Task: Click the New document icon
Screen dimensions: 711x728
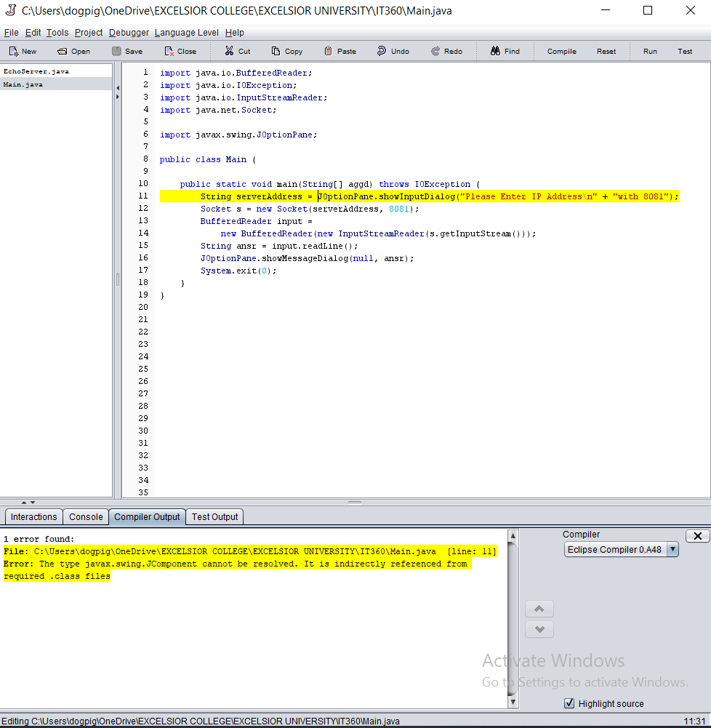Action: click(x=22, y=51)
